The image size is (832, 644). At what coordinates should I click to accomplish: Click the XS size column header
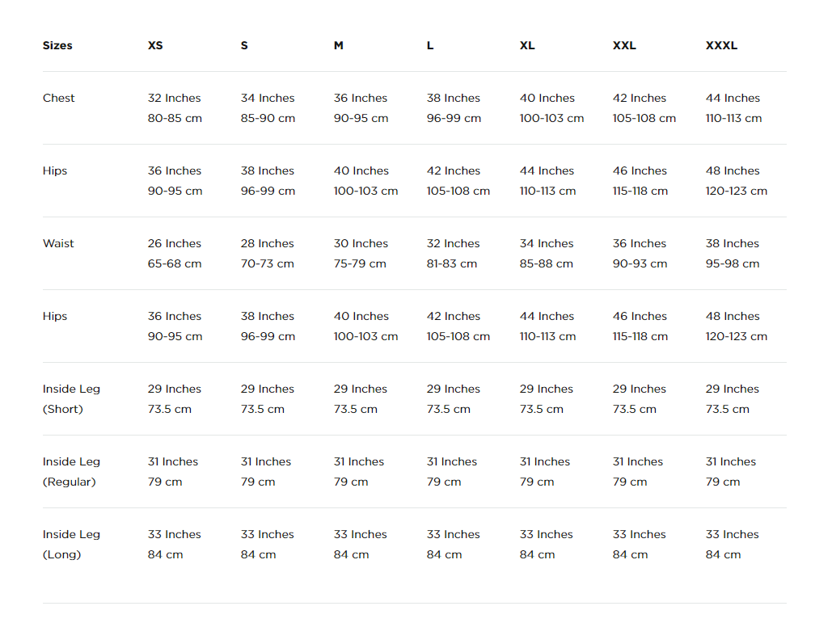click(x=155, y=45)
